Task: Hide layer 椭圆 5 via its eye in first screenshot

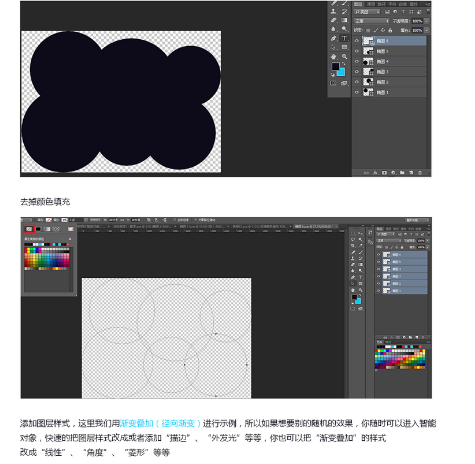Action: tap(357, 51)
